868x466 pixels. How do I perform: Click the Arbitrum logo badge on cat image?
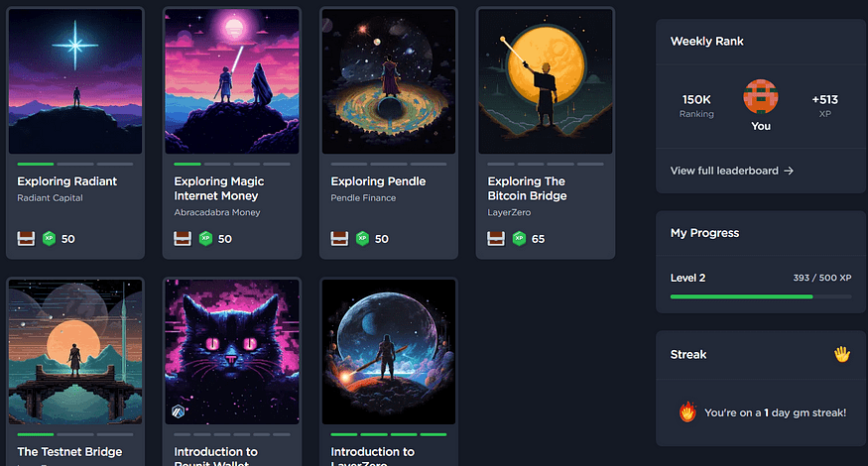point(178,411)
